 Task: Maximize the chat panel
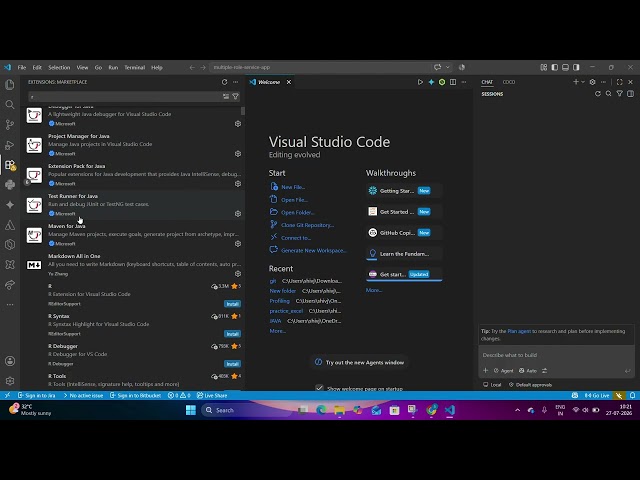(620, 82)
